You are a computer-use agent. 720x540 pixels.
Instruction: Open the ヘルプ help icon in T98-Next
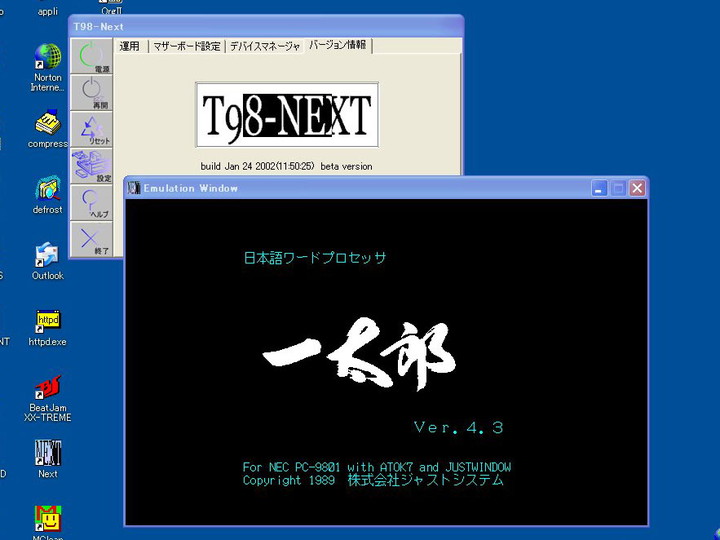[91, 202]
